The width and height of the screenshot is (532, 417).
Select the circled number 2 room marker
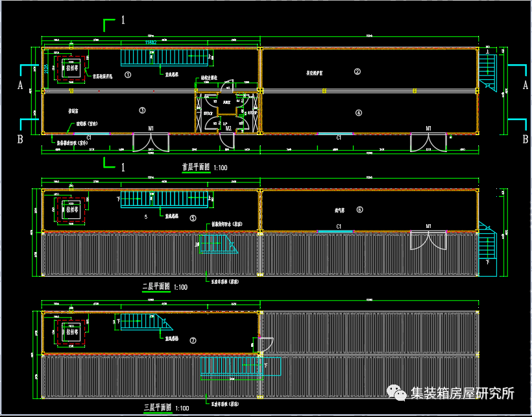(357, 71)
